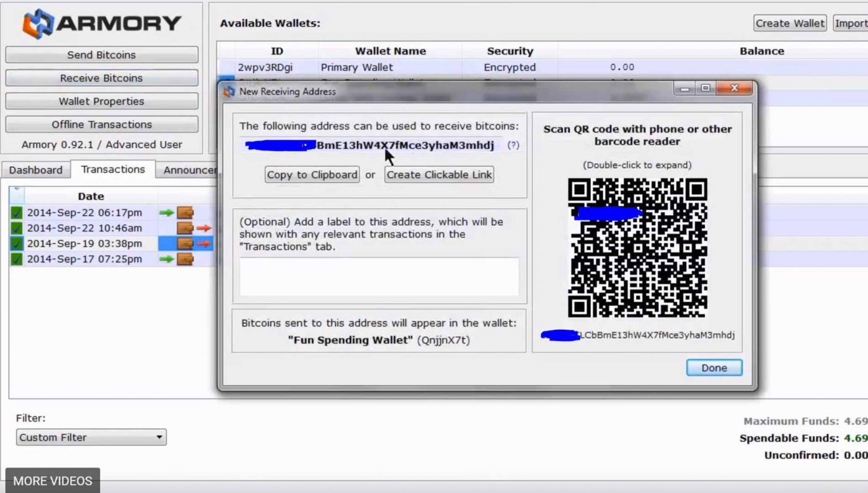Click the MORE VIDEOS overlay button

click(x=53, y=481)
